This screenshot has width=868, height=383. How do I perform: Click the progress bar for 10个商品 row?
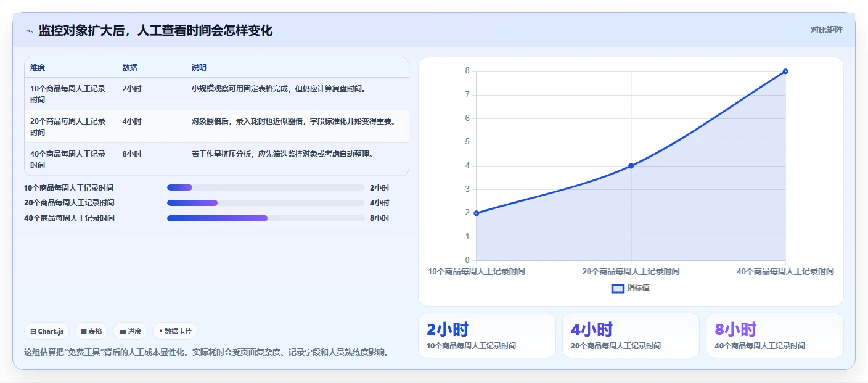coord(266,187)
